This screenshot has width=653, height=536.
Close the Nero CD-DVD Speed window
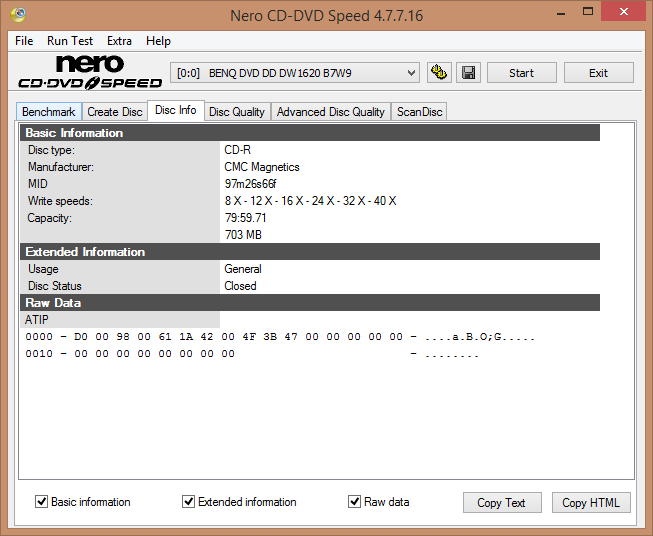pyautogui.click(x=624, y=12)
